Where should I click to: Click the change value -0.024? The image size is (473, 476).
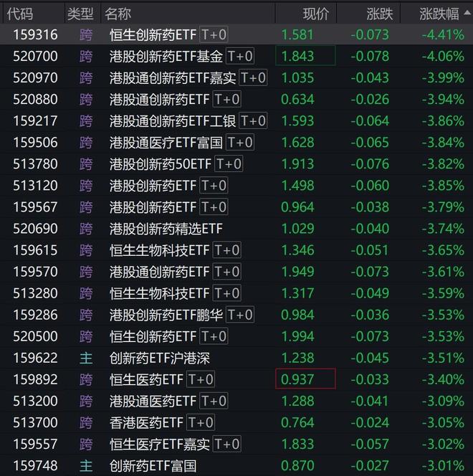(x=370, y=422)
